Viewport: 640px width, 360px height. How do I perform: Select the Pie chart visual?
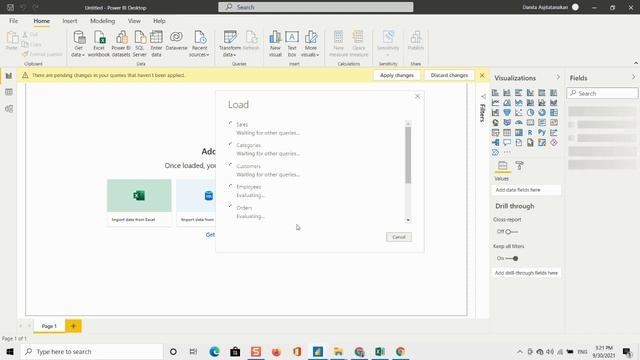(x=530, y=112)
